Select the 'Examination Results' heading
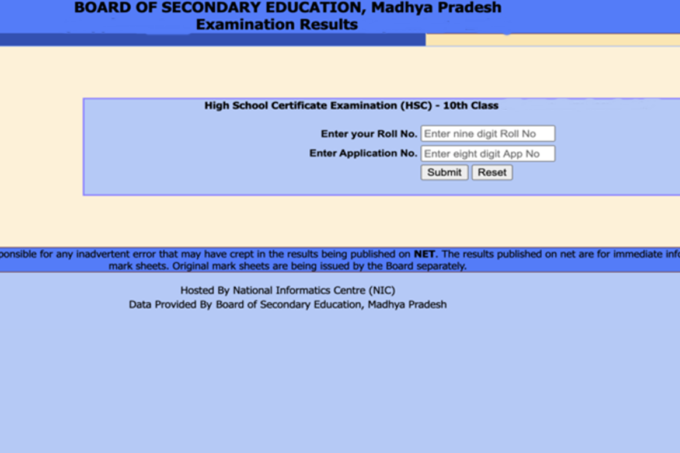This screenshot has width=680, height=453. pos(276,25)
